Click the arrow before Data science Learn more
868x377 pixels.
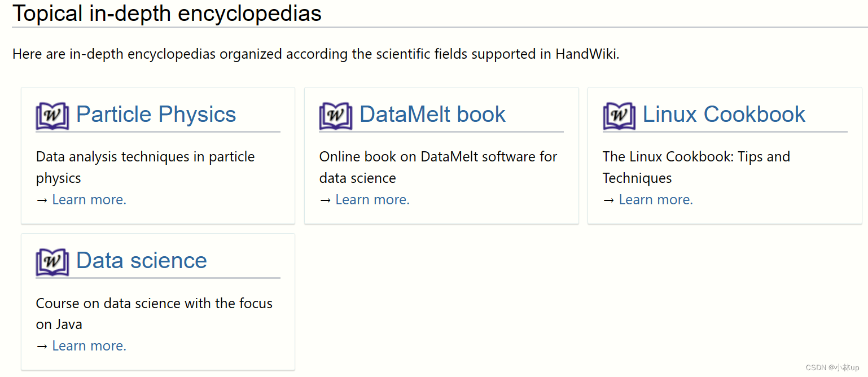(42, 345)
